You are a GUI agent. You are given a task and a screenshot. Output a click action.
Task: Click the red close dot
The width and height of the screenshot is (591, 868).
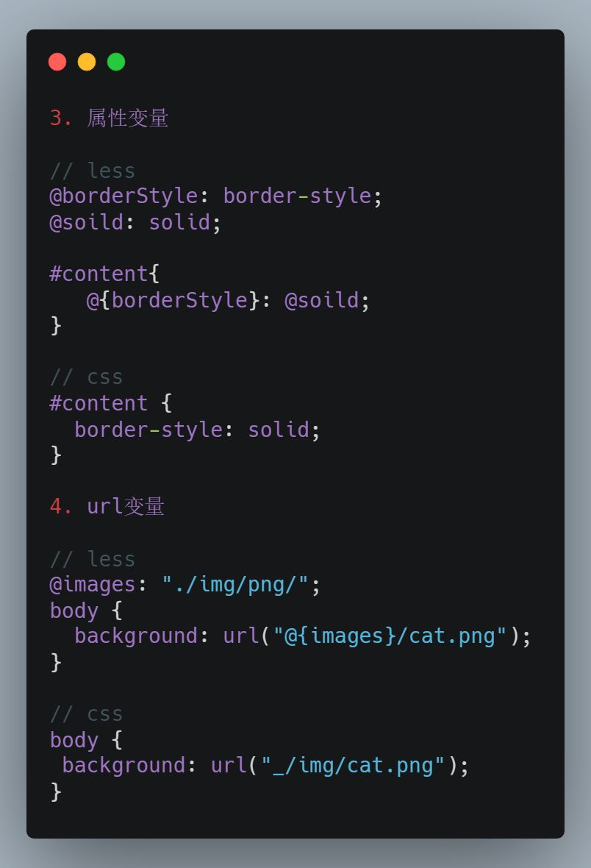57,62
